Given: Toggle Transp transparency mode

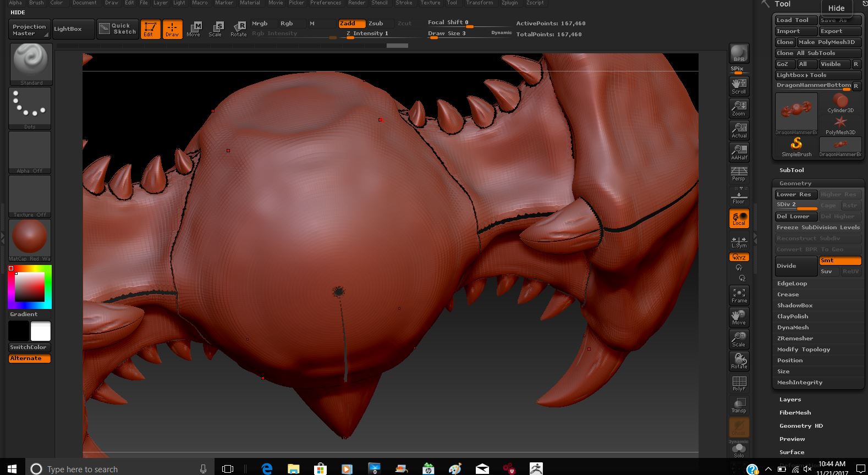Looking at the screenshot, I should coord(739,405).
